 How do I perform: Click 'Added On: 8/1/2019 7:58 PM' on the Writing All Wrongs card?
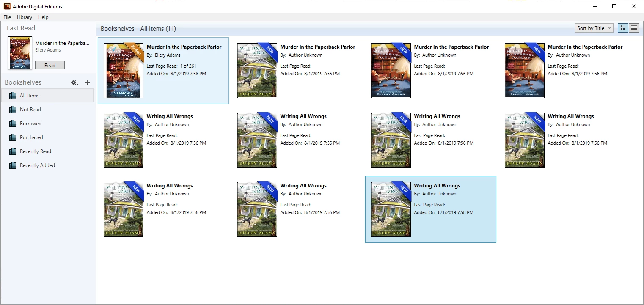click(x=443, y=212)
